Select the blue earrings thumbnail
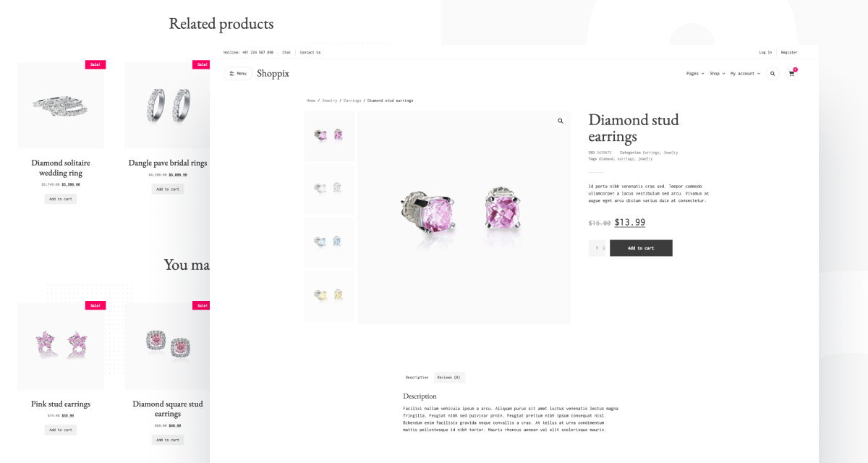 [329, 242]
